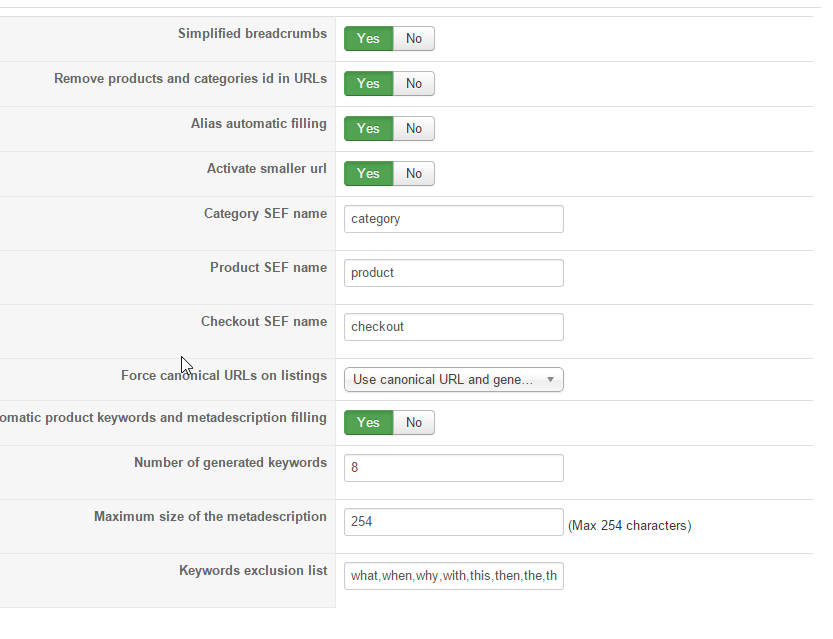Set Simplified breadcrumbs to Yes
This screenshot has height=639, width=833.
(x=368, y=39)
